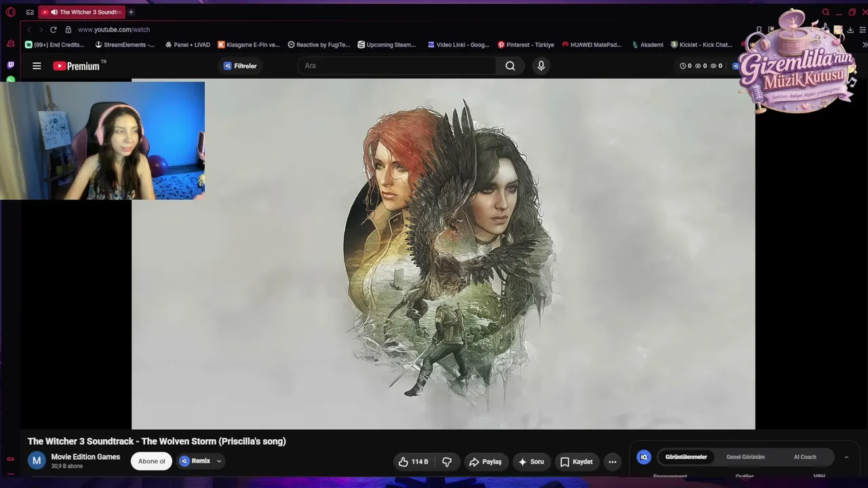
Task: Select the Görüntülenmeler tab
Action: click(x=686, y=457)
